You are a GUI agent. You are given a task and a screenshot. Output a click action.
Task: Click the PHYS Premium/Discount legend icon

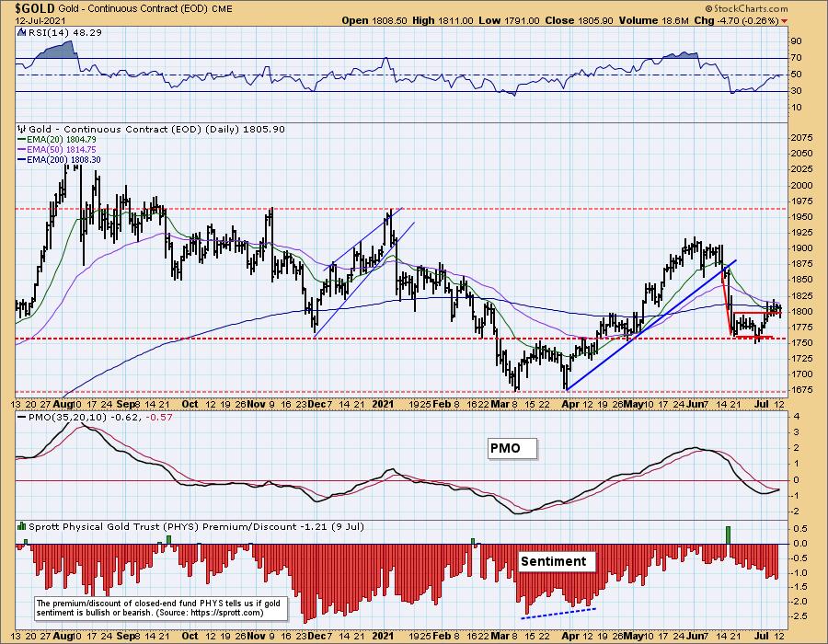pos(22,526)
